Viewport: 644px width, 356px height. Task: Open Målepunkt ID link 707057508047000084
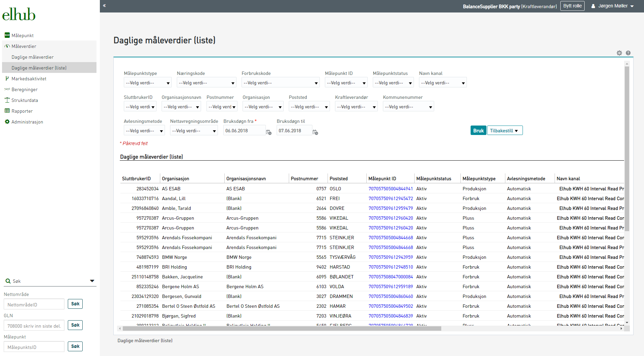(391, 277)
